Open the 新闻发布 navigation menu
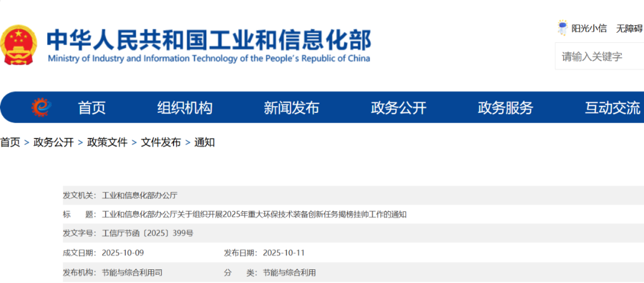Image resolution: width=644 pixels, height=283 pixels. pyautogui.click(x=292, y=108)
